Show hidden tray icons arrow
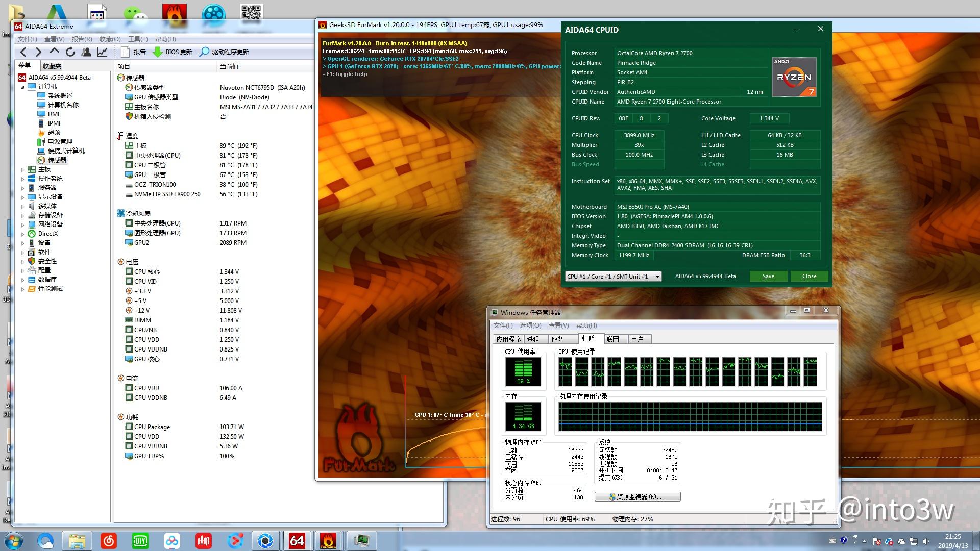 [864, 541]
